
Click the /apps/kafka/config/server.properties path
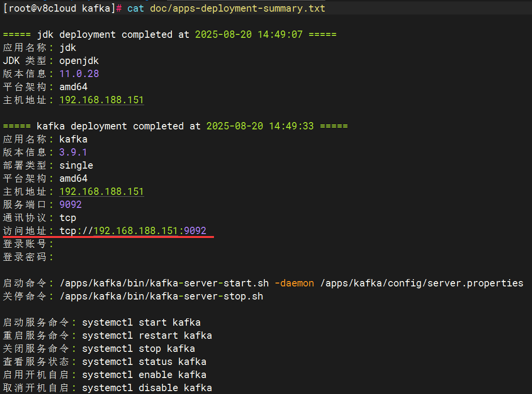tap(422, 283)
